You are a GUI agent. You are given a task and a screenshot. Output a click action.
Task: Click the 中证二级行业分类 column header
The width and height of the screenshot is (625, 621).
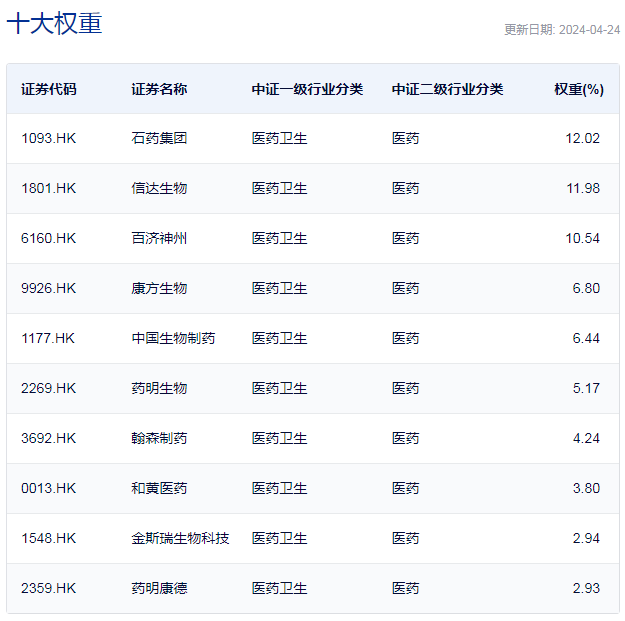448,89
